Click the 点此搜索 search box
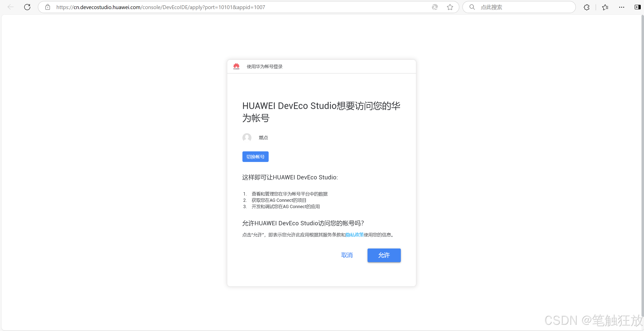 tap(519, 7)
